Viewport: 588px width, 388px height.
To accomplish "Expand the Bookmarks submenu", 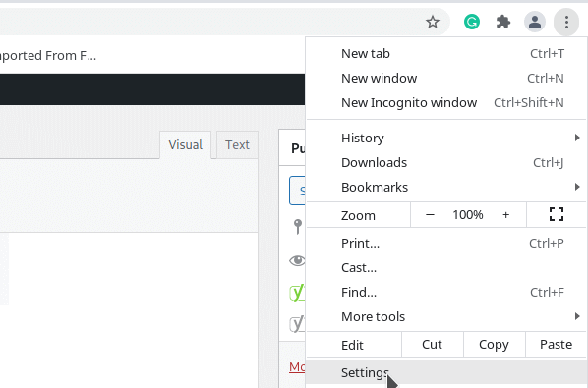I will pos(446,187).
